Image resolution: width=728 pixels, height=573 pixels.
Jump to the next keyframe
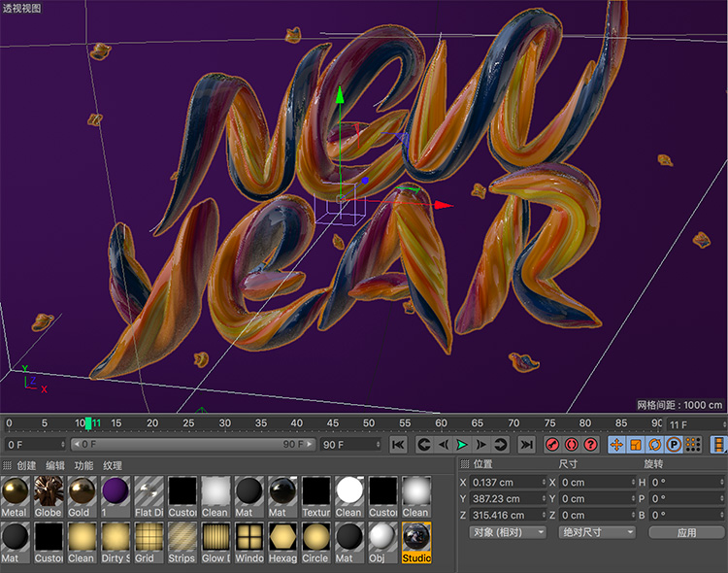click(x=501, y=445)
